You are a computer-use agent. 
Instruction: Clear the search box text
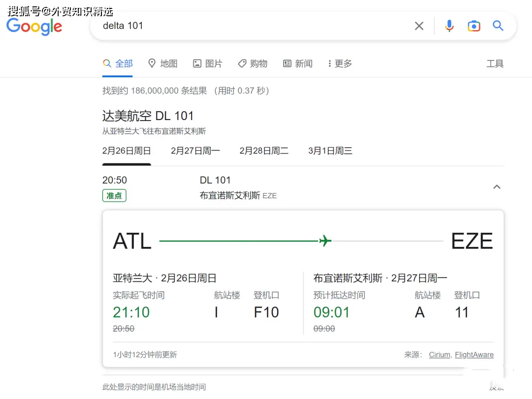point(419,26)
